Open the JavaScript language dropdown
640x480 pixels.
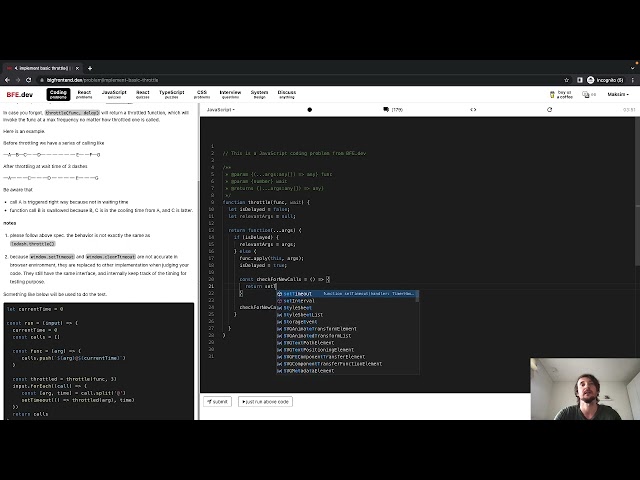(221, 109)
